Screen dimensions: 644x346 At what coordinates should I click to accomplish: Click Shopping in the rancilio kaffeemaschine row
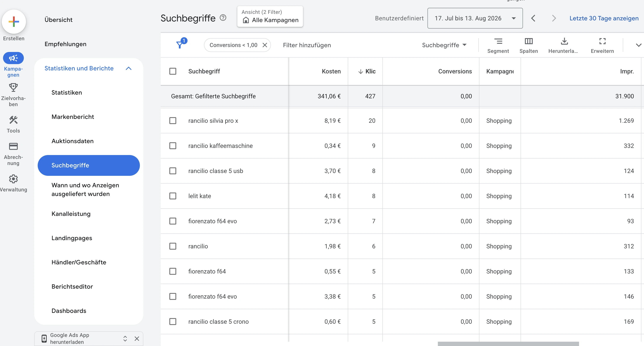click(x=499, y=146)
